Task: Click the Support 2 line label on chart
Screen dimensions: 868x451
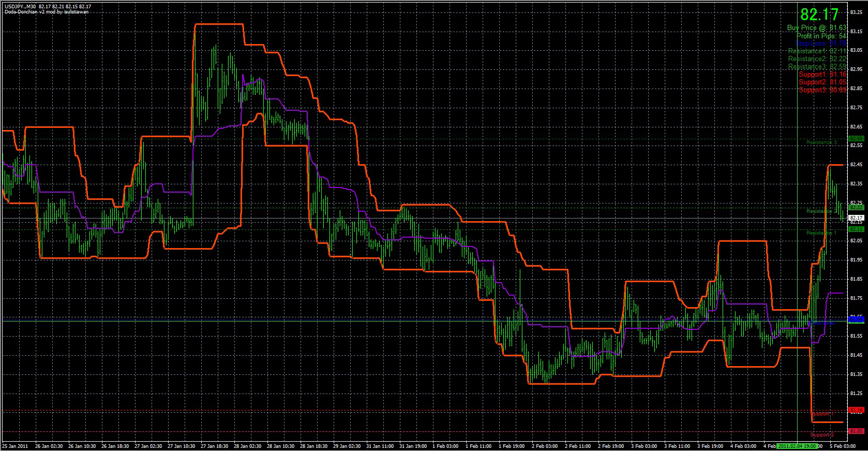Action: 822,435
